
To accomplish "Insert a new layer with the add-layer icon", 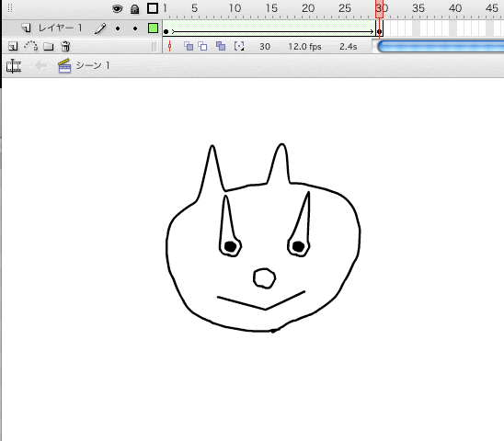I will point(13,47).
